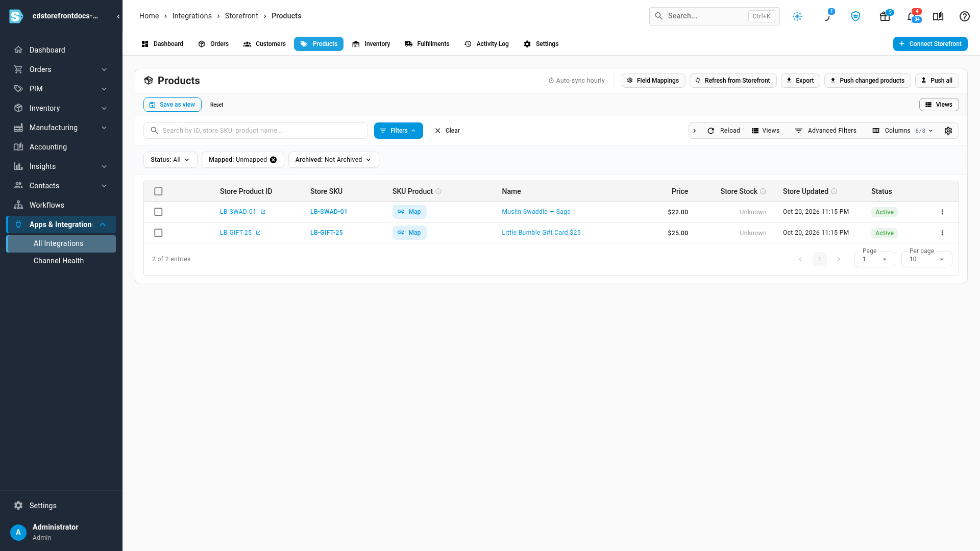The height and width of the screenshot is (551, 980).
Task: Switch to the Fulfillments tab
Action: pos(427,44)
